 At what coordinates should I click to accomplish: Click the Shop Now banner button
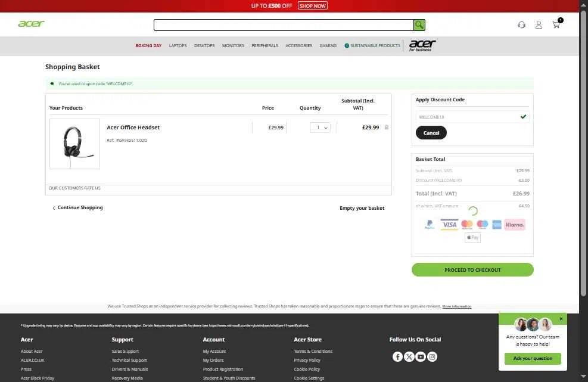click(312, 5)
